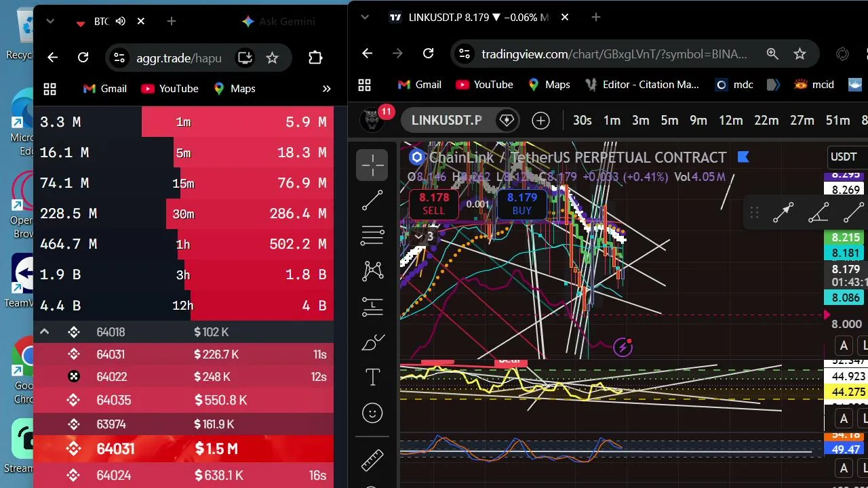This screenshot has height=488, width=868.
Task: Select the brush drawing tool
Action: 372,343
